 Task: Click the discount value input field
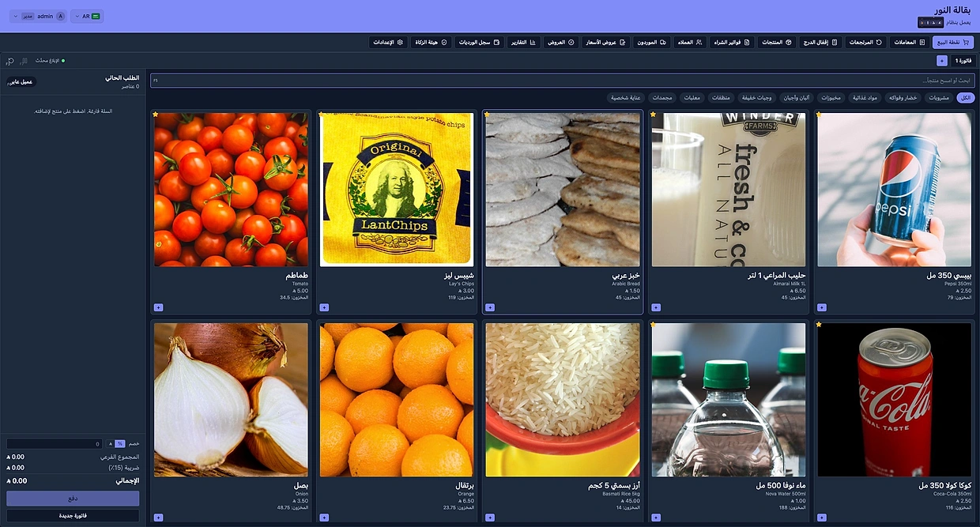55,444
